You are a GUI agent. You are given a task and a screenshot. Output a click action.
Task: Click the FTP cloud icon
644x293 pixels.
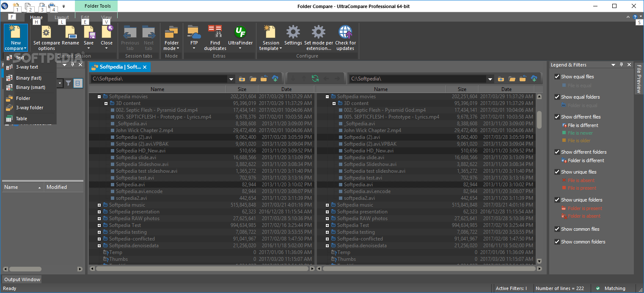[194, 32]
